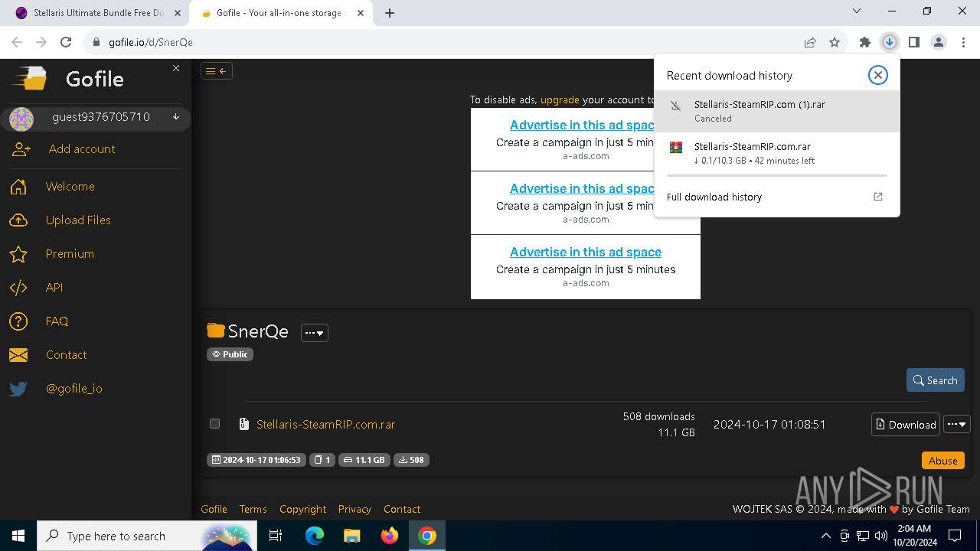Click the Upload Files cloud icon
Image resolution: width=980 pixels, height=551 pixels.
18,220
